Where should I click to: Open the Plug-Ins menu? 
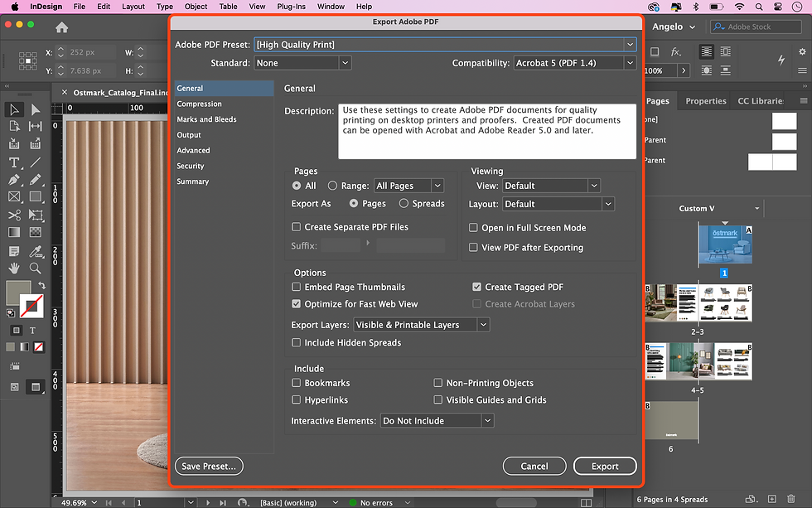click(x=291, y=7)
